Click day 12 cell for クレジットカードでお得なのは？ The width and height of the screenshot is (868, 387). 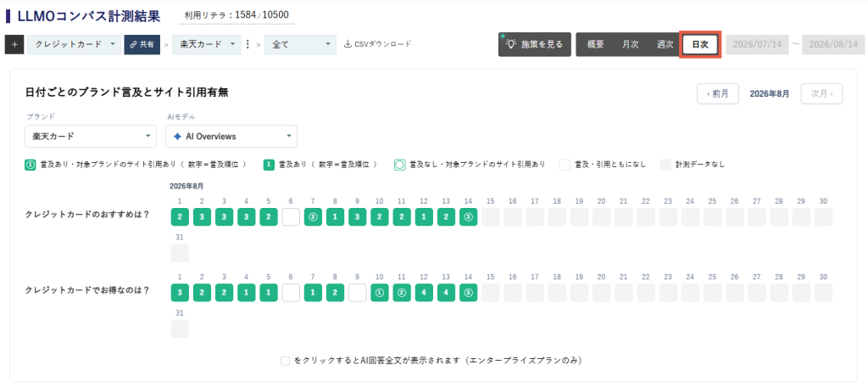pos(424,292)
